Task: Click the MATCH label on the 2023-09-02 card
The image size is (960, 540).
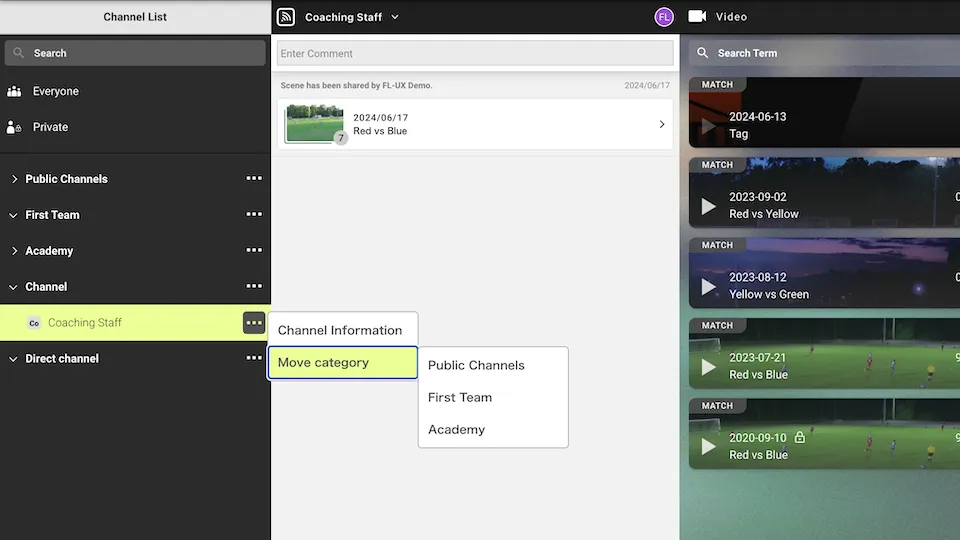Action: pyautogui.click(x=717, y=165)
